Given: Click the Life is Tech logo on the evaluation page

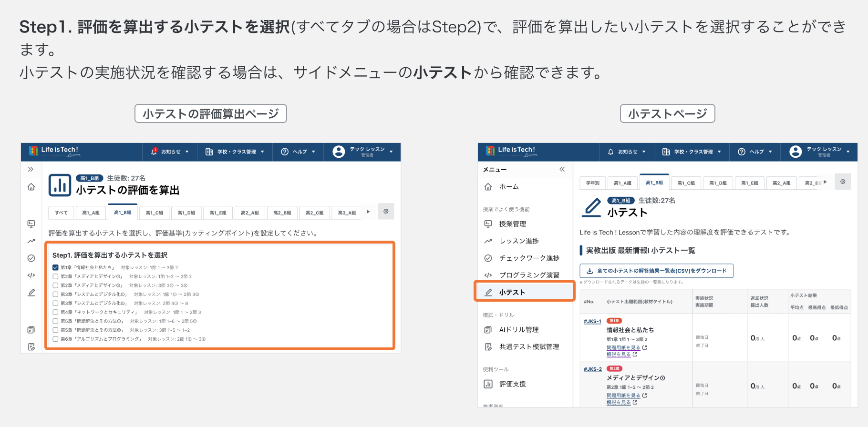Looking at the screenshot, I should tap(54, 151).
